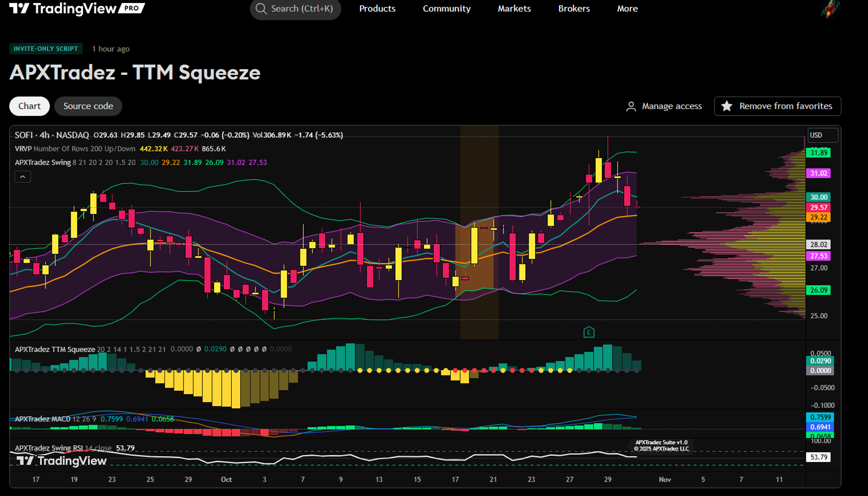Viewport: 868px width, 496px height.
Task: Click the '1 hour ago' timestamp
Action: click(111, 49)
